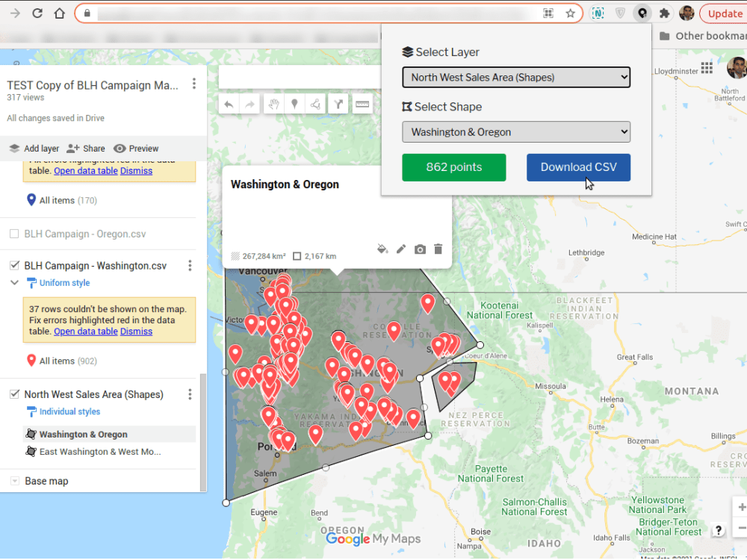The image size is (747, 560).
Task: Uncheck the BLH Campaign - Washington.csv layer
Action: coord(14,265)
